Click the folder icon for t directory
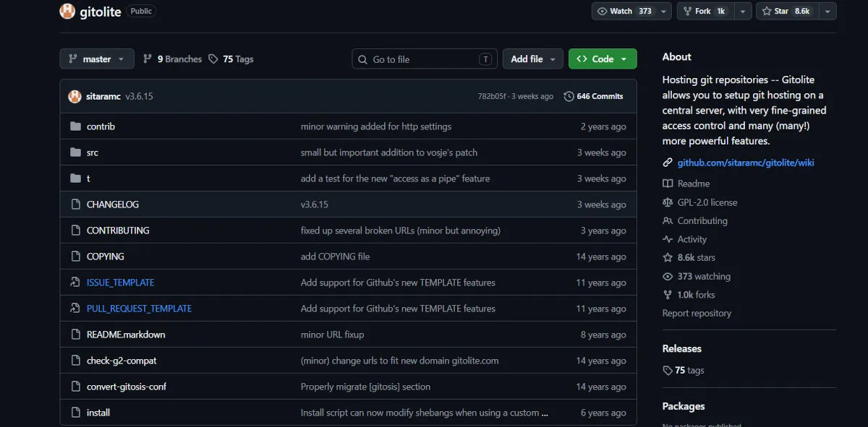Viewport: 868px width, 427px height. [75, 178]
